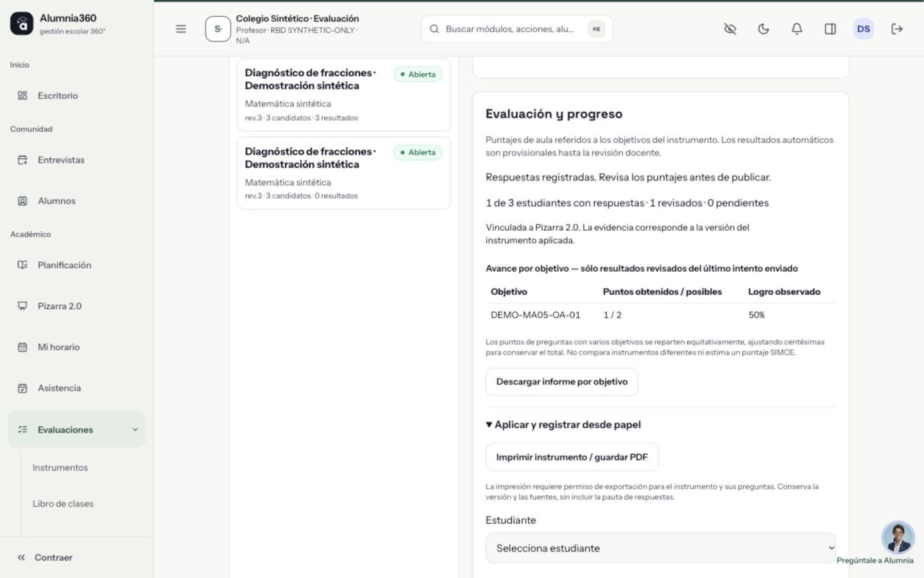Screen dimensions: 924x578
Task: Click the Evaluaciones checklist icon
Action: (23, 429)
